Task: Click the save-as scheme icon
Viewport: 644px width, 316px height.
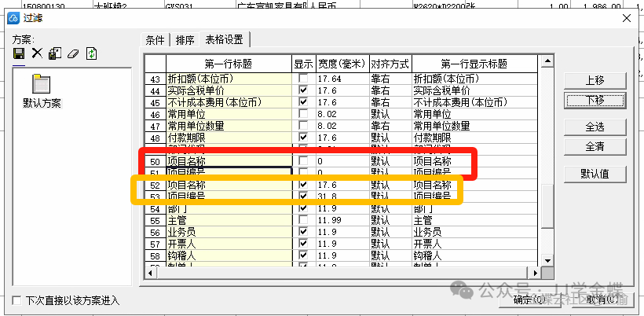Action: [x=55, y=53]
